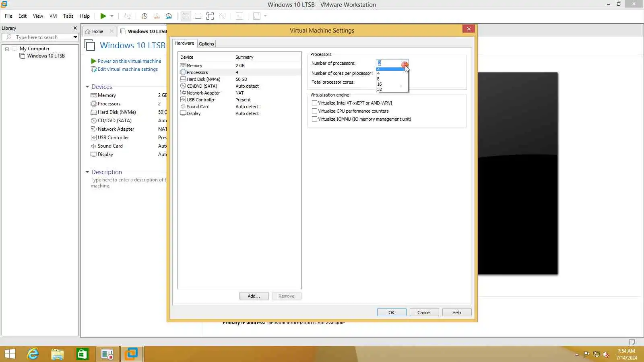Open the View menu

pos(38,16)
